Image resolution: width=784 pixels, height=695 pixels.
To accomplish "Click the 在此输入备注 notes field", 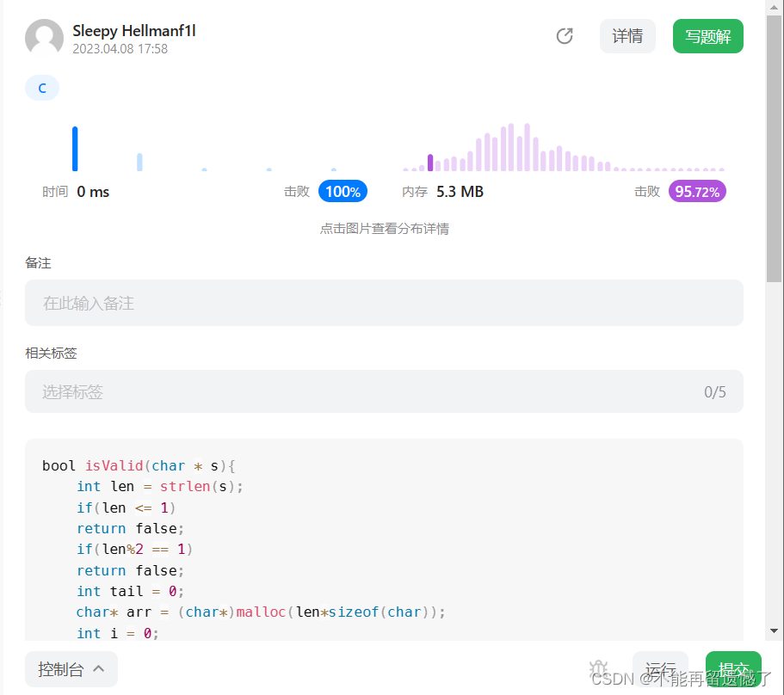I will (384, 303).
